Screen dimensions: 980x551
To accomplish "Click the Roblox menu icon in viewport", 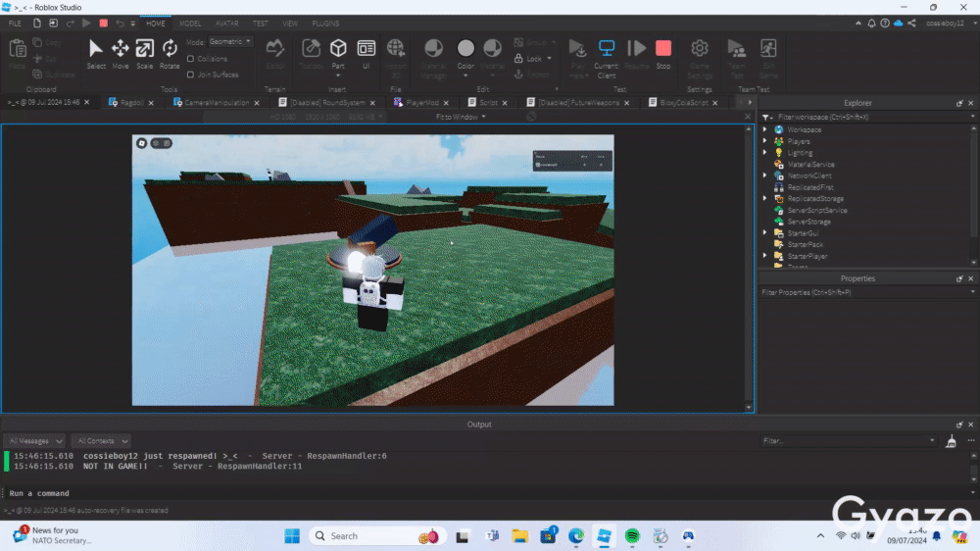I will click(x=142, y=143).
